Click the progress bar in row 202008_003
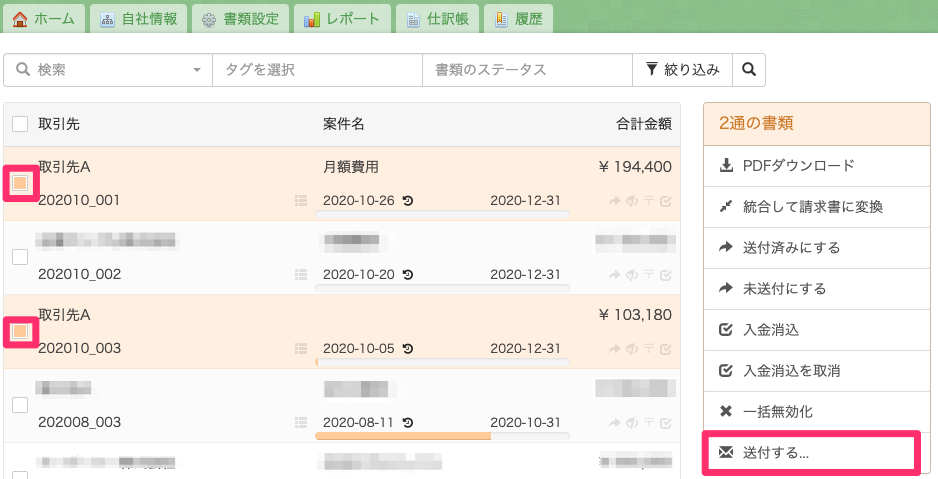This screenshot has height=479, width=938. (x=442, y=437)
